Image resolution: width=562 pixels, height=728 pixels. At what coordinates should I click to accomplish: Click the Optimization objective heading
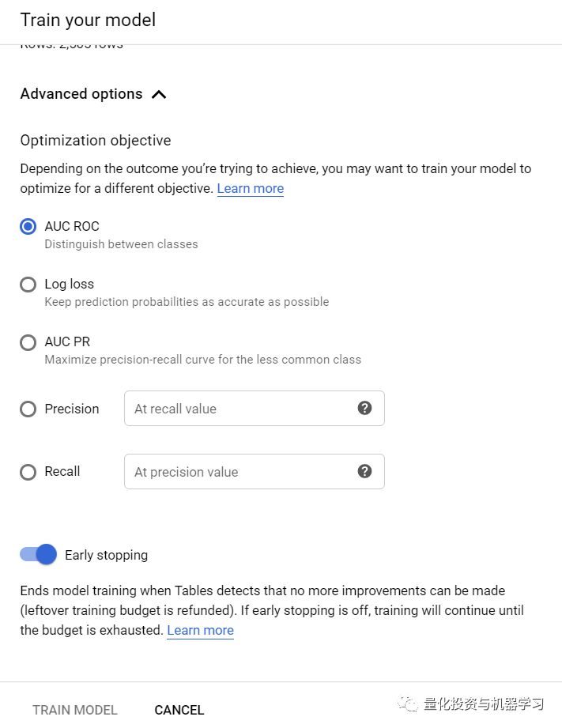coord(96,140)
